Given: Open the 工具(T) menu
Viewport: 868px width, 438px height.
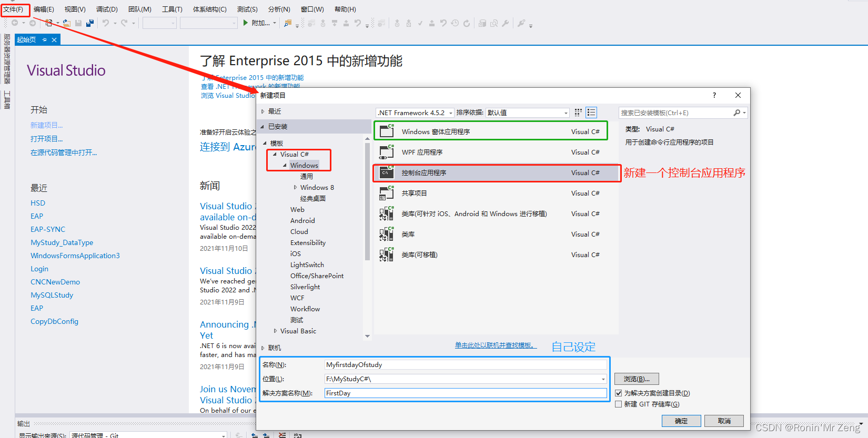Looking at the screenshot, I should pyautogui.click(x=172, y=9).
